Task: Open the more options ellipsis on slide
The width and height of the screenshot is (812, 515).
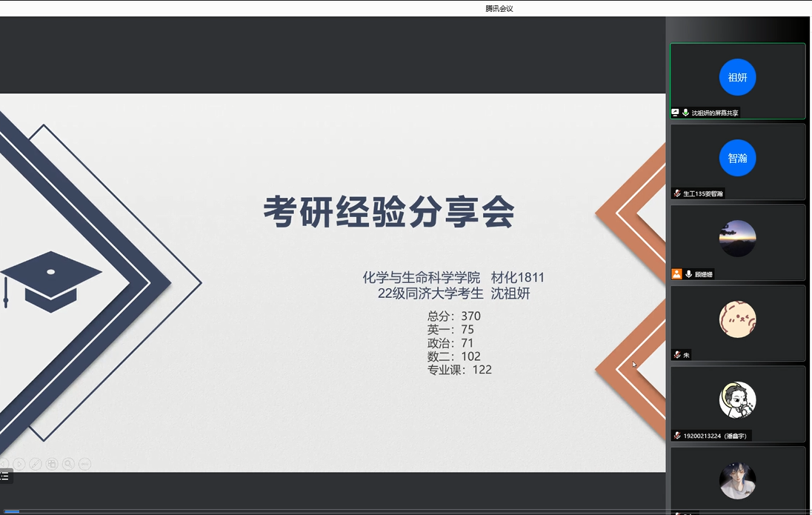Action: (x=84, y=464)
